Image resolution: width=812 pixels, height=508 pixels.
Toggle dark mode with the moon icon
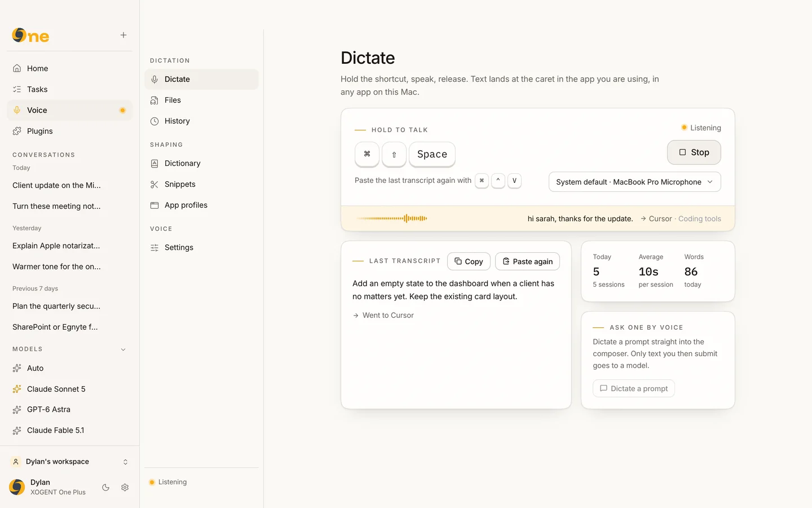point(105,487)
